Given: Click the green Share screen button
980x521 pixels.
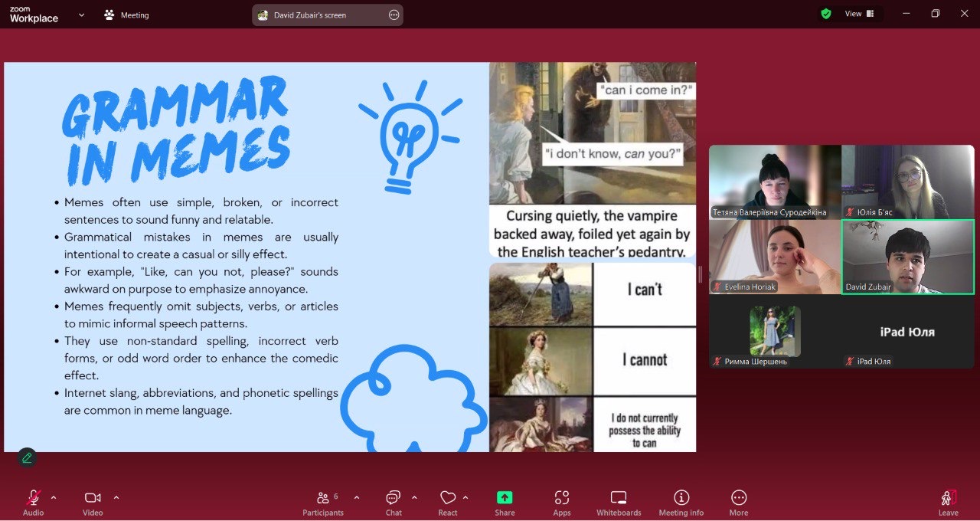Looking at the screenshot, I should click(505, 503).
